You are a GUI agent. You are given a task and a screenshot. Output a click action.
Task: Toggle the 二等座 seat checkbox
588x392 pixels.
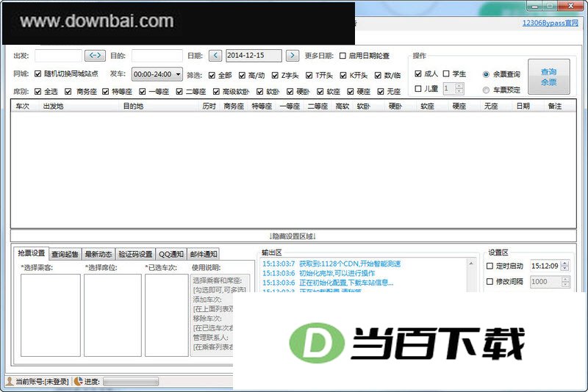point(179,91)
